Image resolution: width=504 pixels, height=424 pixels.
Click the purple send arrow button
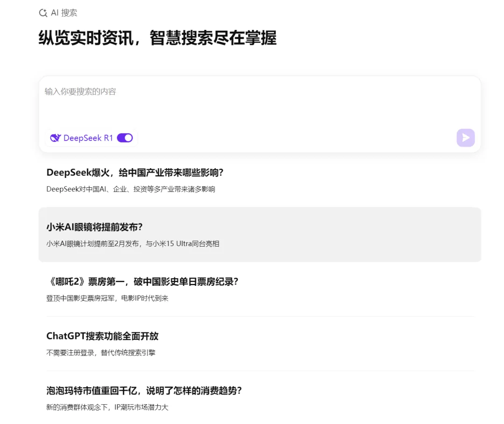[465, 138]
